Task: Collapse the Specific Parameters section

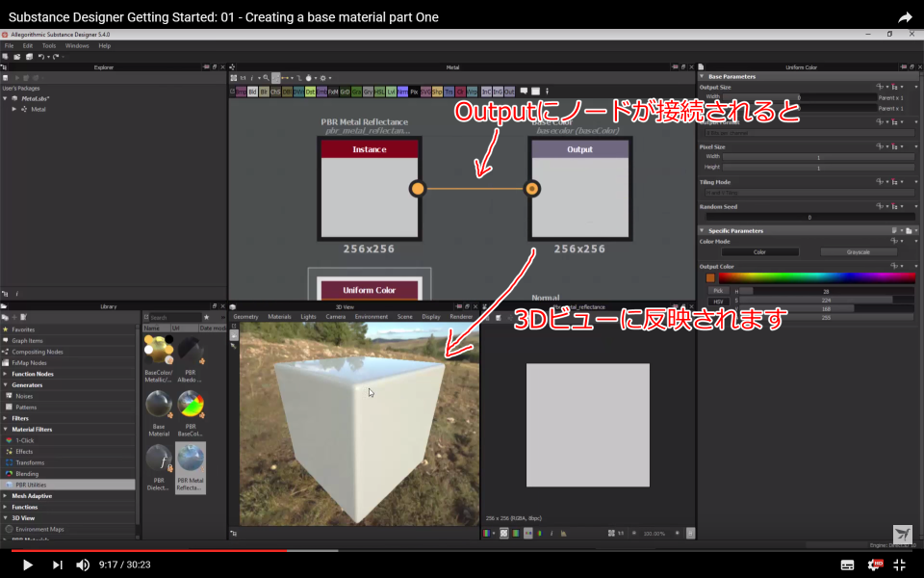Action: click(x=702, y=230)
